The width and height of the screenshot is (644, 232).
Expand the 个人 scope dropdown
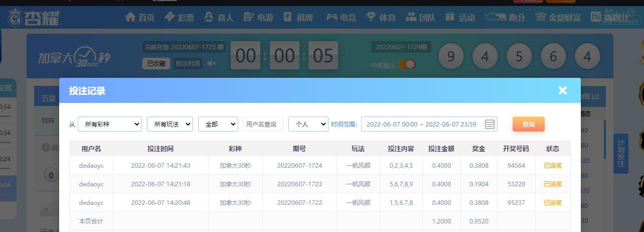(308, 124)
